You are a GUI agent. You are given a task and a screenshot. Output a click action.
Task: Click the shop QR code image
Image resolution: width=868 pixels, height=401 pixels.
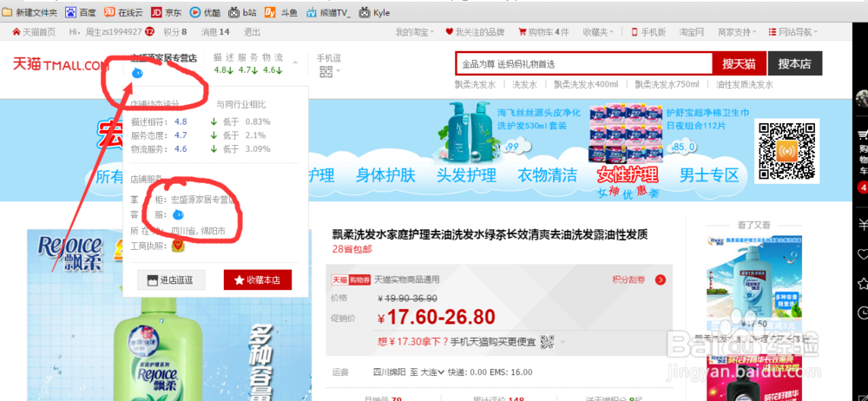(x=786, y=150)
